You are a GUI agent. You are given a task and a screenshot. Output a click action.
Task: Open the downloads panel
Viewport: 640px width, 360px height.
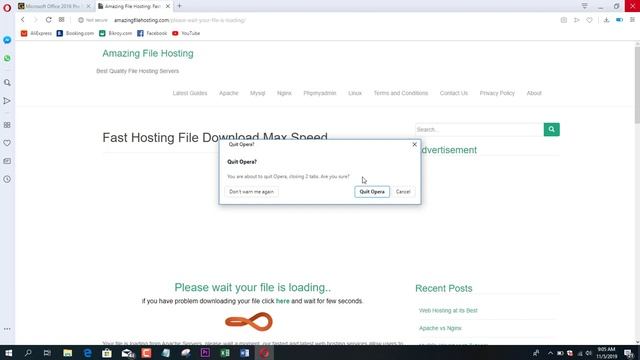click(x=607, y=20)
